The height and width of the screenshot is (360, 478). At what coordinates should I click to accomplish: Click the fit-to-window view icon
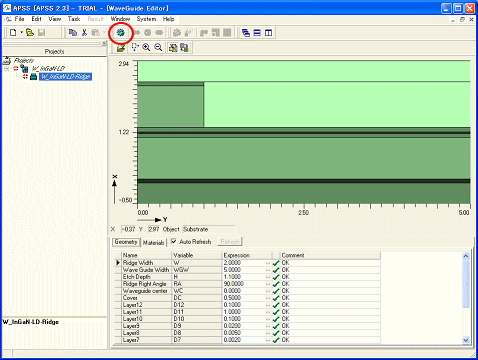point(173,48)
